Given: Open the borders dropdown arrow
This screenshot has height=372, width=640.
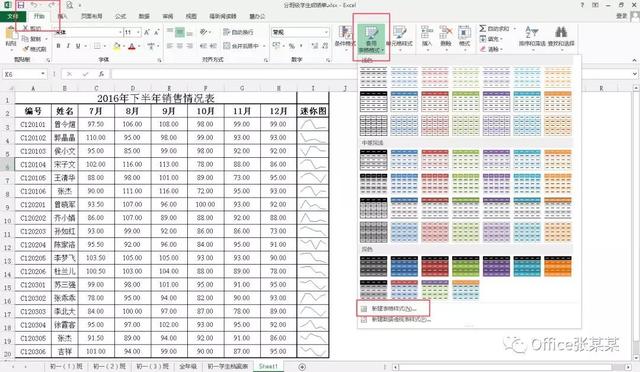Looking at the screenshot, I should click(x=105, y=46).
